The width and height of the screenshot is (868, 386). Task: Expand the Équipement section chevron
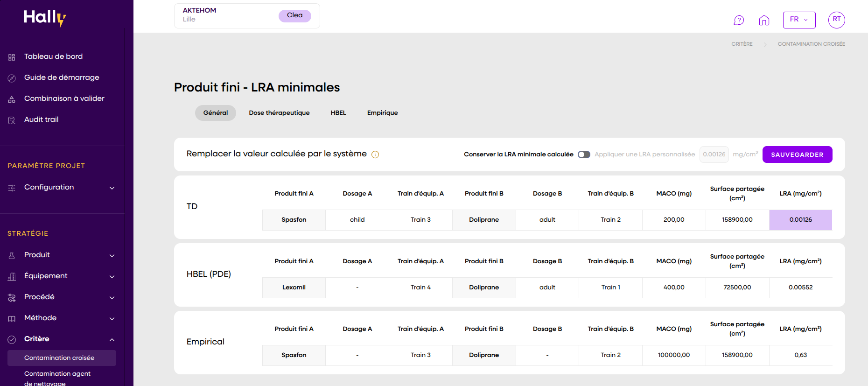tap(112, 276)
